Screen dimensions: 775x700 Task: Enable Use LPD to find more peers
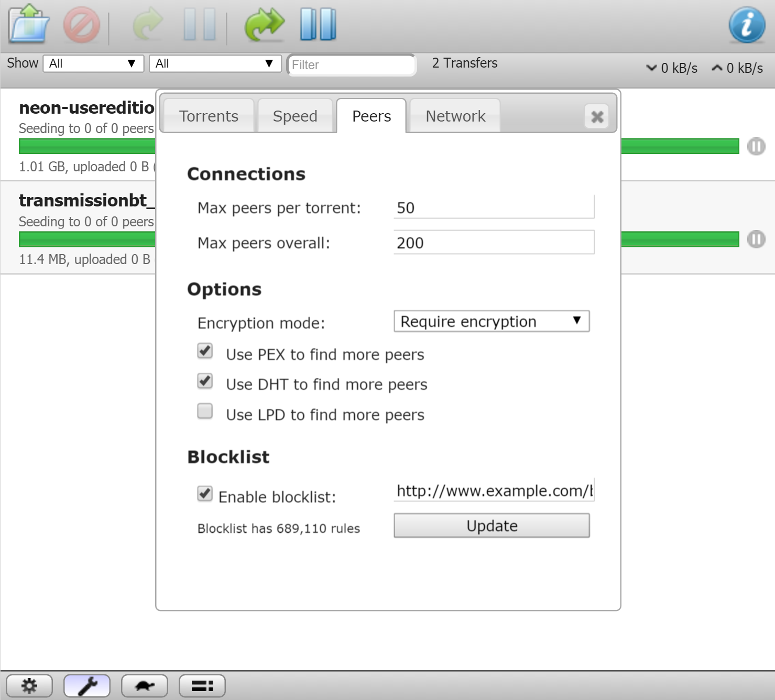pos(204,412)
